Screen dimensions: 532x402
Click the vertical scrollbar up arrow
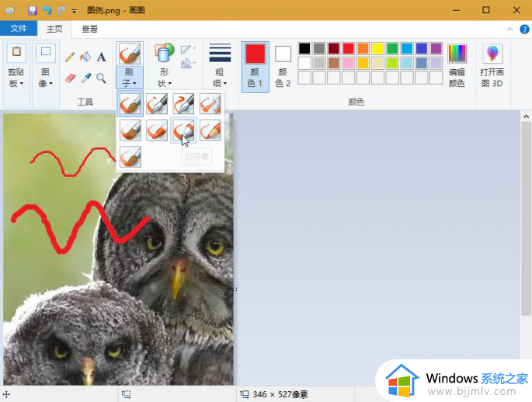(x=526, y=116)
